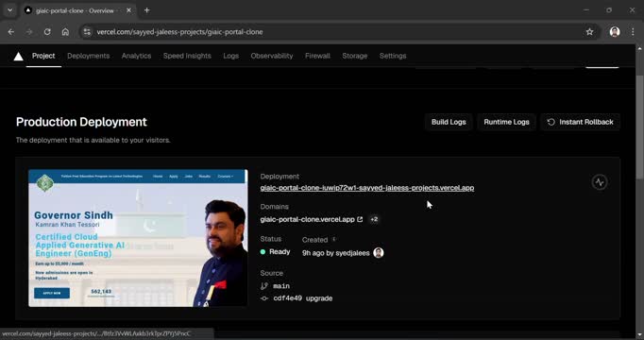This screenshot has height=340, width=644.
Task: Open Runtime Logs
Action: (x=506, y=122)
